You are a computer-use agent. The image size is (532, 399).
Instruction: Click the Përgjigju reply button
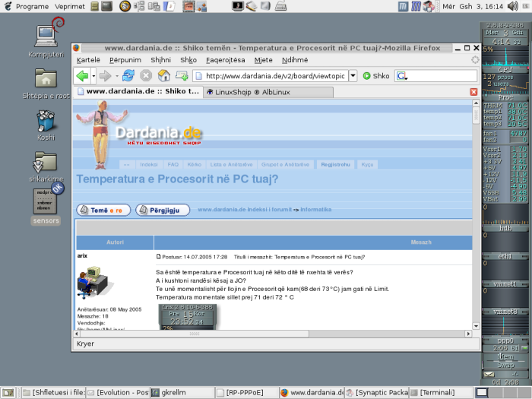click(x=163, y=210)
